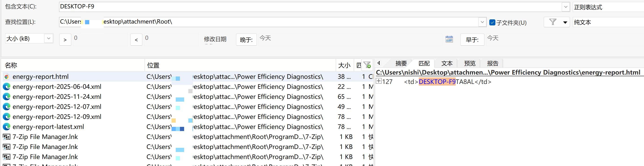Expand the 包含文本 history dropdown
Screen dimensions: 644x166
pyautogui.click(x=565, y=7)
